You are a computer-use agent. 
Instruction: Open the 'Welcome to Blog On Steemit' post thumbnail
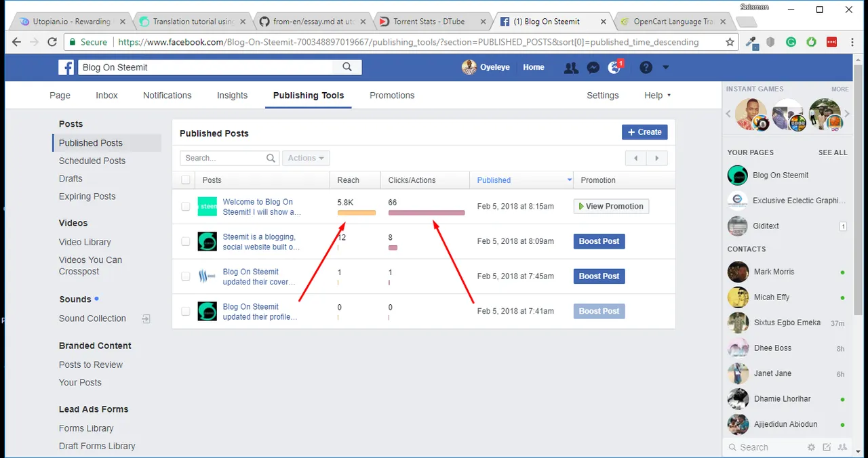pos(208,206)
